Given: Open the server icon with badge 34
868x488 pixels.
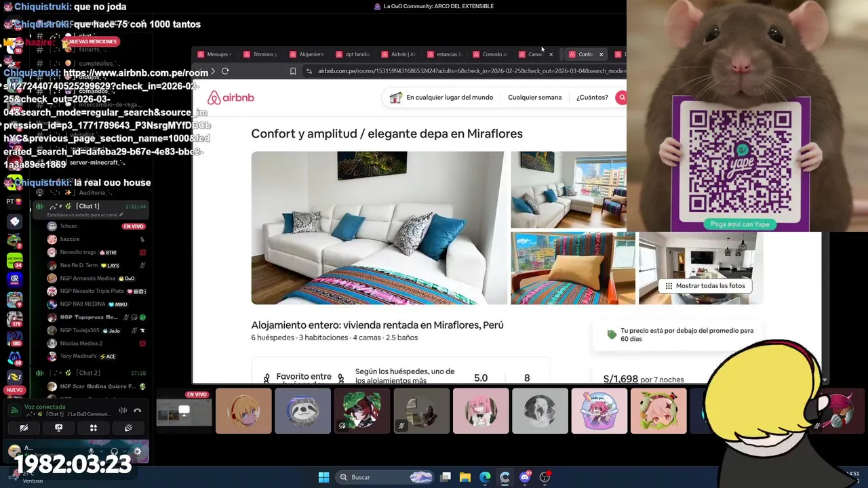Looking at the screenshot, I should pyautogui.click(x=14, y=260).
